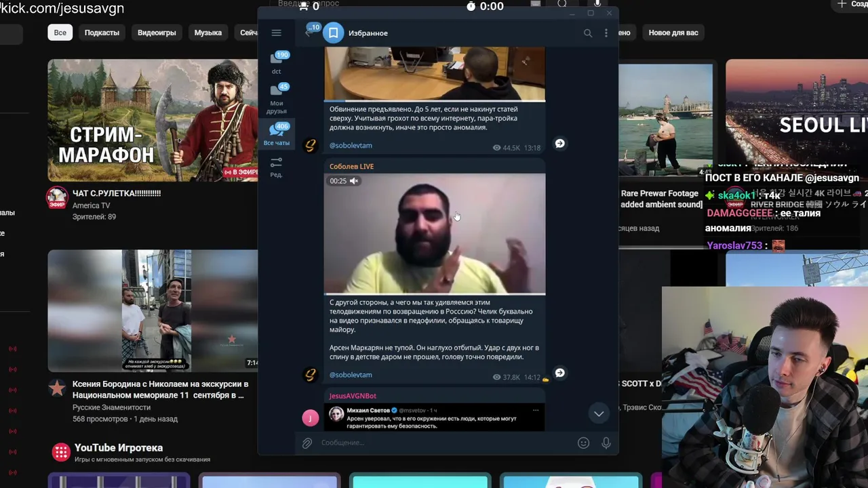This screenshot has height=488, width=868.
Task: Open sender avatar beside the 37.8K views post
Action: tap(310, 374)
